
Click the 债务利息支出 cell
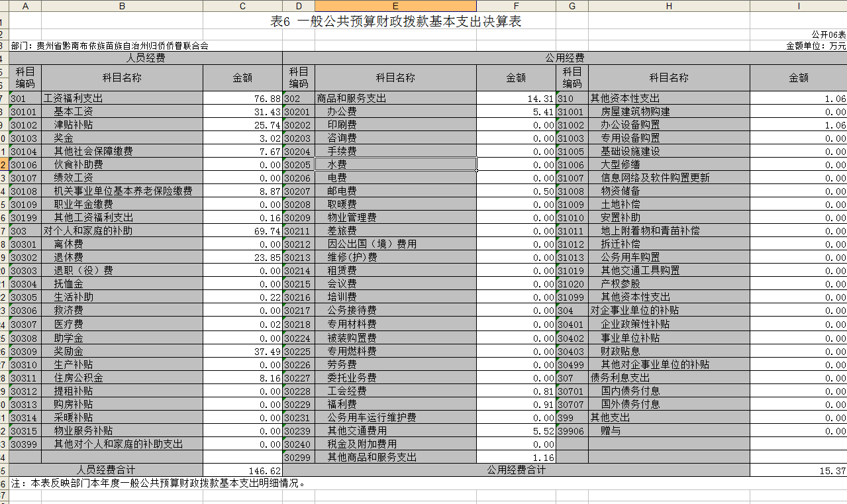[x=669, y=378]
